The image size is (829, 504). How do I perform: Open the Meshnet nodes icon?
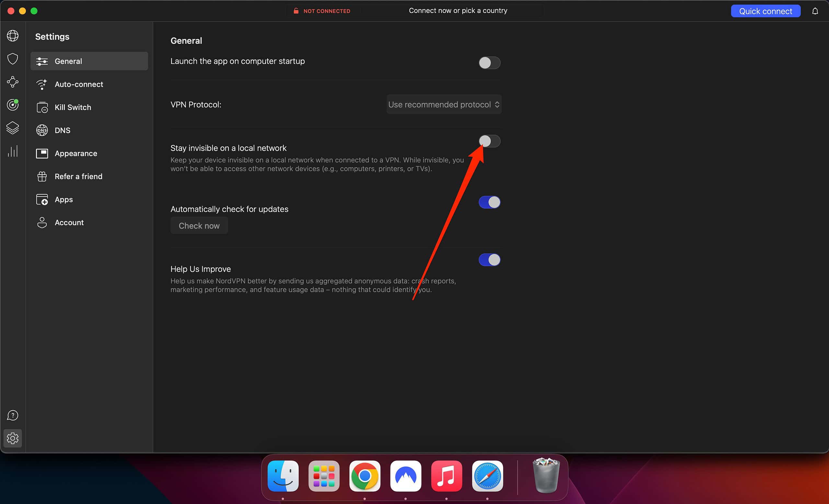(x=12, y=82)
